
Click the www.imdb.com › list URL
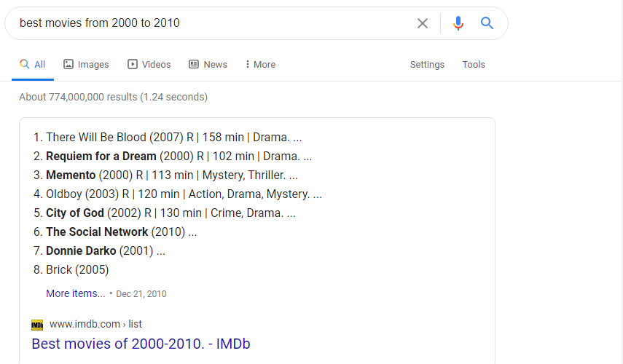(95, 324)
